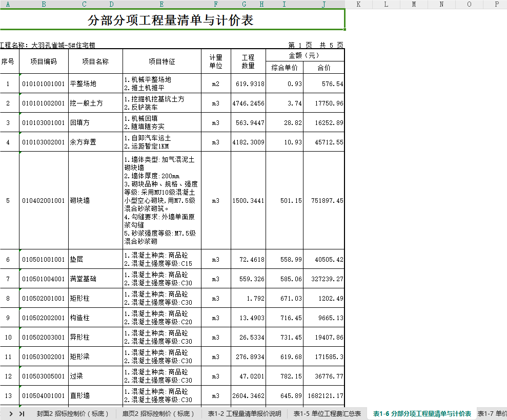Switch to the 扉页2 招标控制价（标底） sheet tab
507x420 pixels.
tap(158, 413)
